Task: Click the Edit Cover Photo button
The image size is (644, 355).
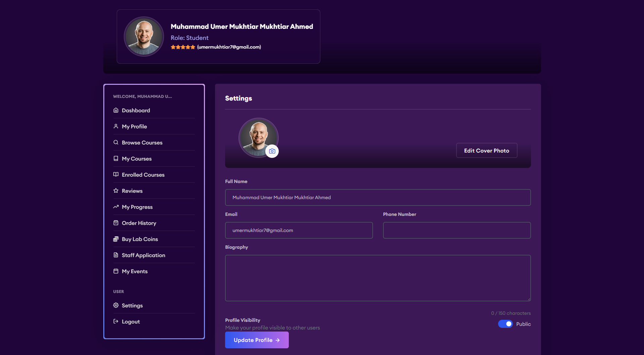Action: coord(487,151)
